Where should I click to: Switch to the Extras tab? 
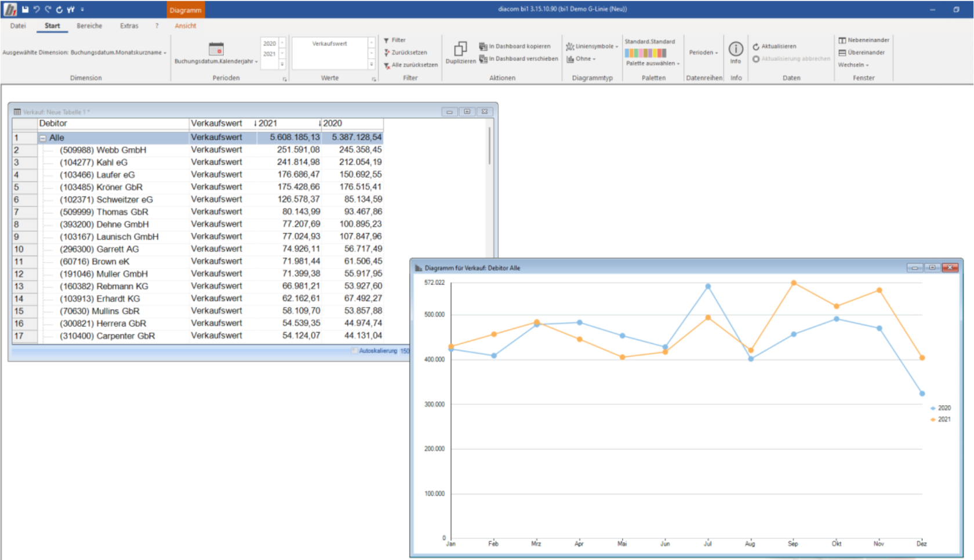(x=129, y=26)
